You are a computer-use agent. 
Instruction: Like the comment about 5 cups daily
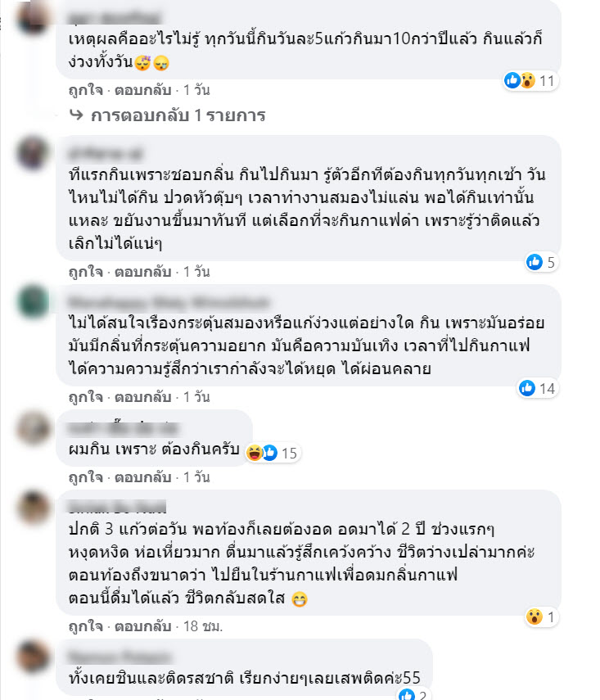click(86, 90)
